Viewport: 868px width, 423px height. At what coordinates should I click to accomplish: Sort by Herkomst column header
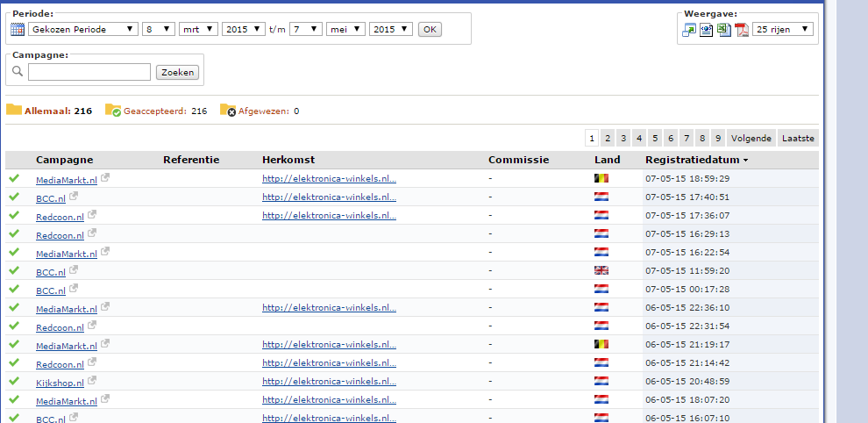[x=288, y=160]
